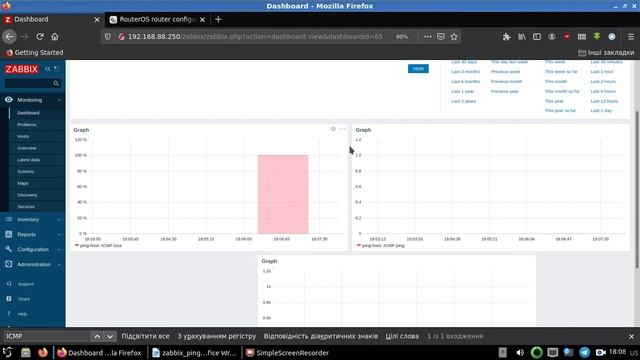Toggle 'З урахуванням регістру' match case option

click(217, 336)
